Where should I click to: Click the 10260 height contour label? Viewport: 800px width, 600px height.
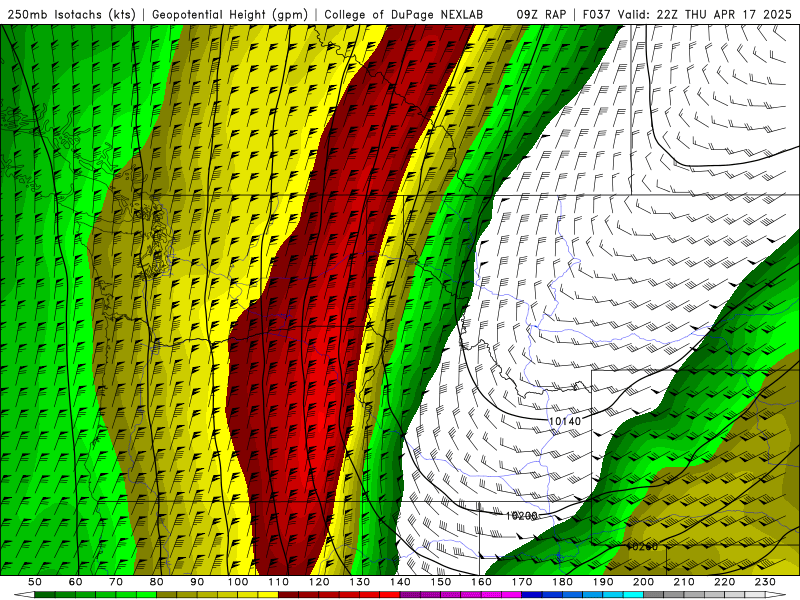pyautogui.click(x=642, y=546)
